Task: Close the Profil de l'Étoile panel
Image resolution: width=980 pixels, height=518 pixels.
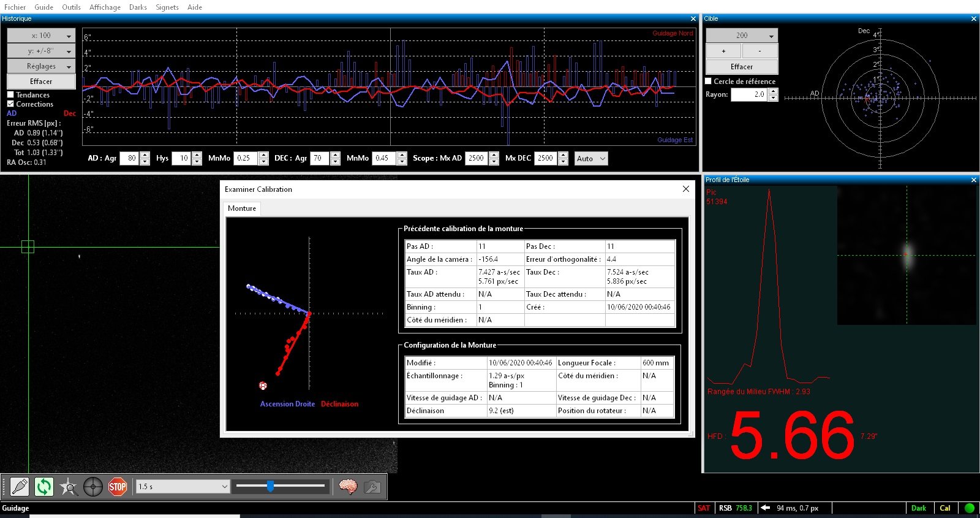Action: [974, 180]
